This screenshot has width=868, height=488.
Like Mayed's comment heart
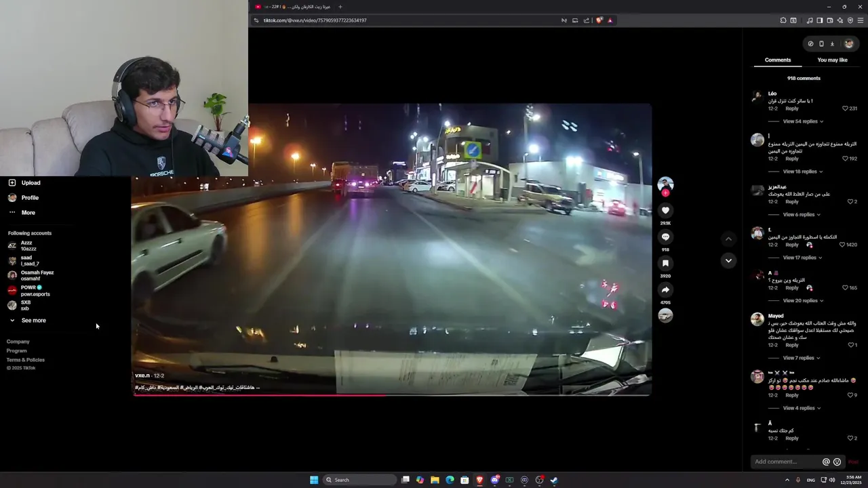850,345
